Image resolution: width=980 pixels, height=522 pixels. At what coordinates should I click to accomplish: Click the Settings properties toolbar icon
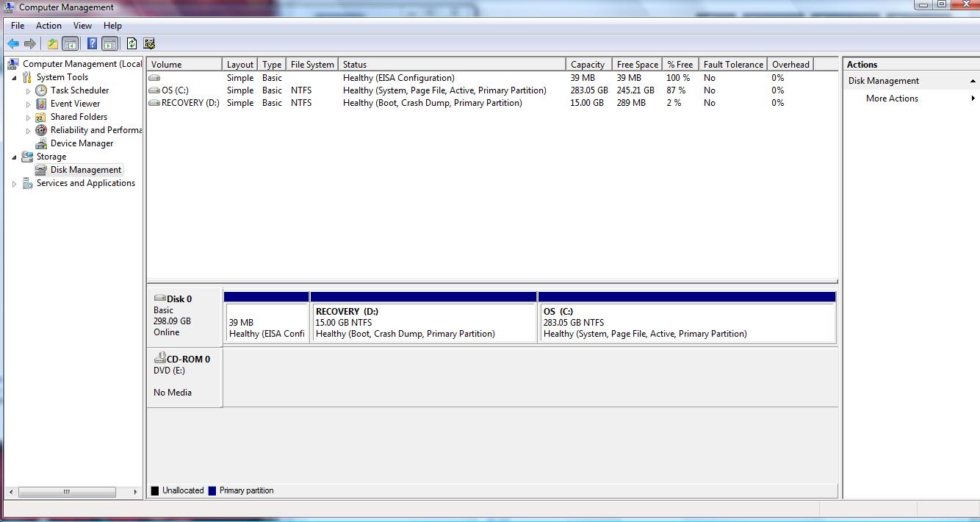coord(149,43)
